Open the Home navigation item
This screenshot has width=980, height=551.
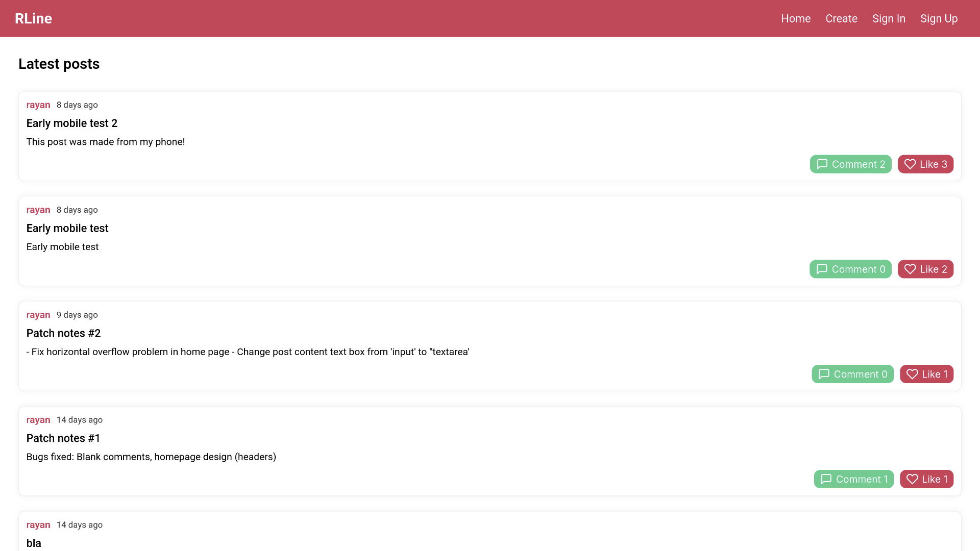coord(795,19)
